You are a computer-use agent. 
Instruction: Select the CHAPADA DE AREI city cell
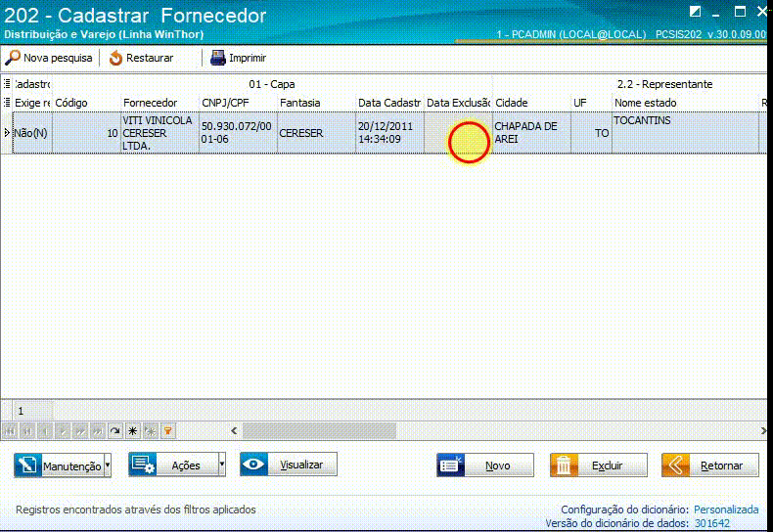(x=531, y=133)
